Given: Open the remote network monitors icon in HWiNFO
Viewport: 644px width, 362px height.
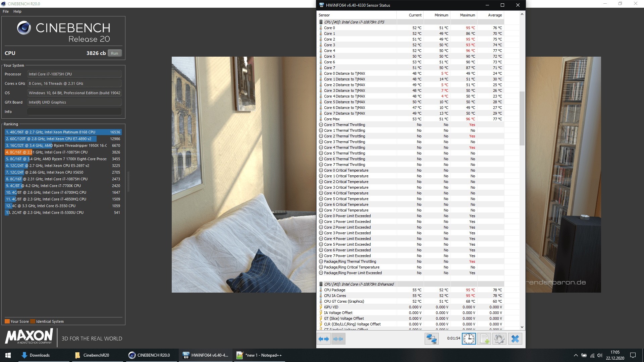Looking at the screenshot, I should pos(431,339).
